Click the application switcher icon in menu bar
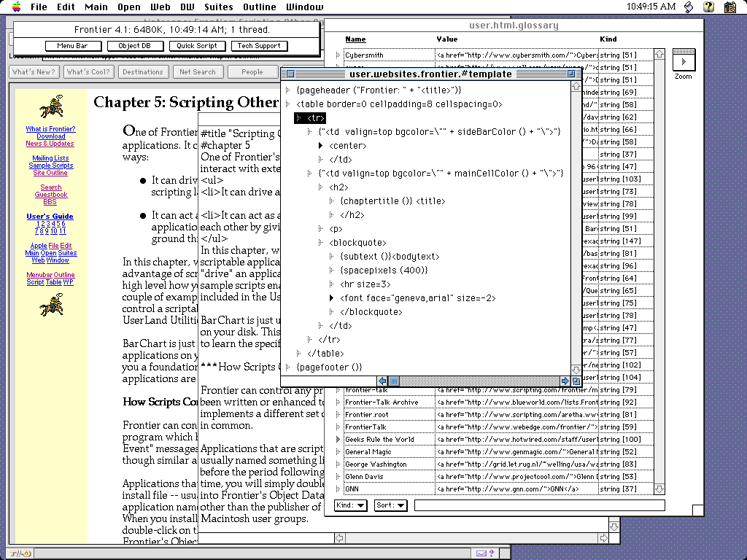The width and height of the screenshot is (747, 560). tap(730, 7)
